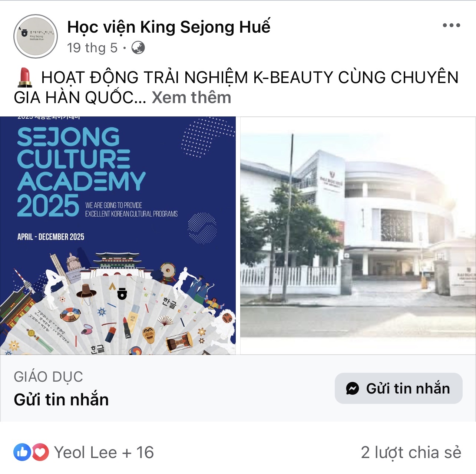Click APRIL - DECEMBER 2025 on the poster
The width and height of the screenshot is (476, 474).
coord(51,237)
